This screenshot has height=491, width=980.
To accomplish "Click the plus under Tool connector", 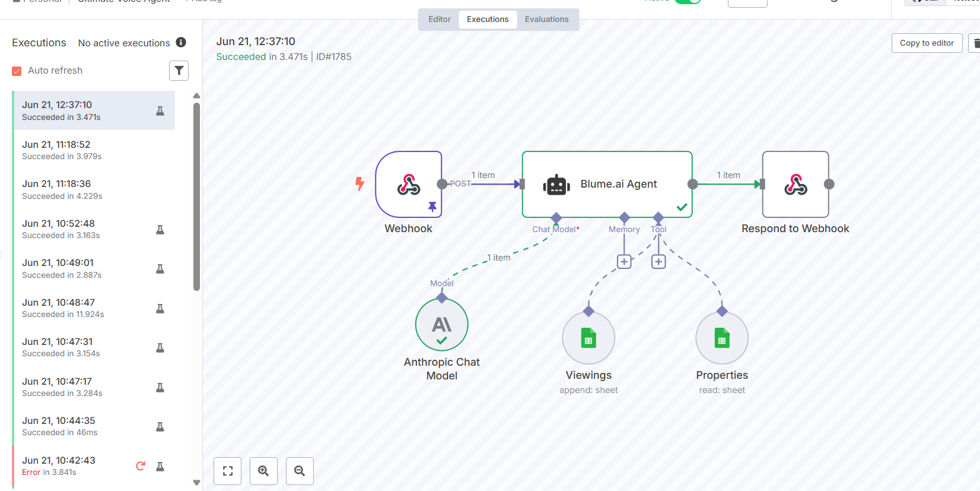I will 658,261.
